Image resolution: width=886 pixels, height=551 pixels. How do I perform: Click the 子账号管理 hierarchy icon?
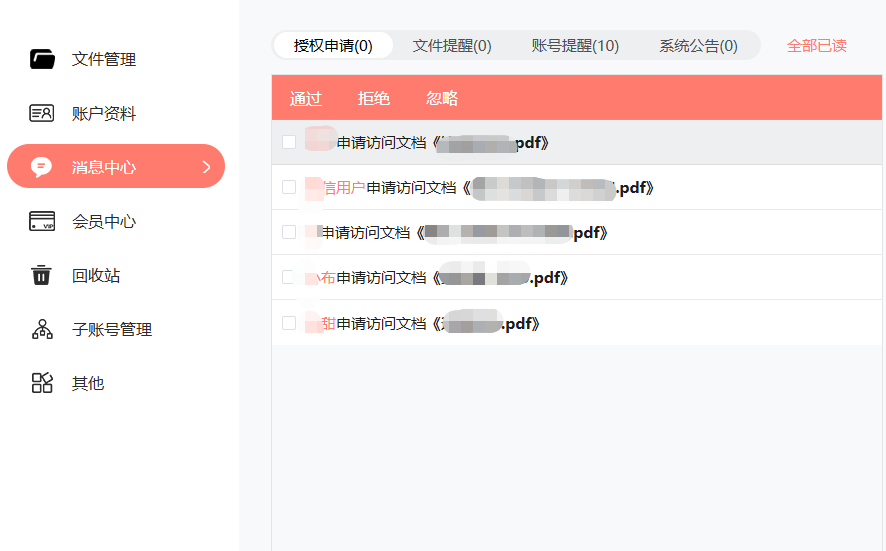(42, 329)
